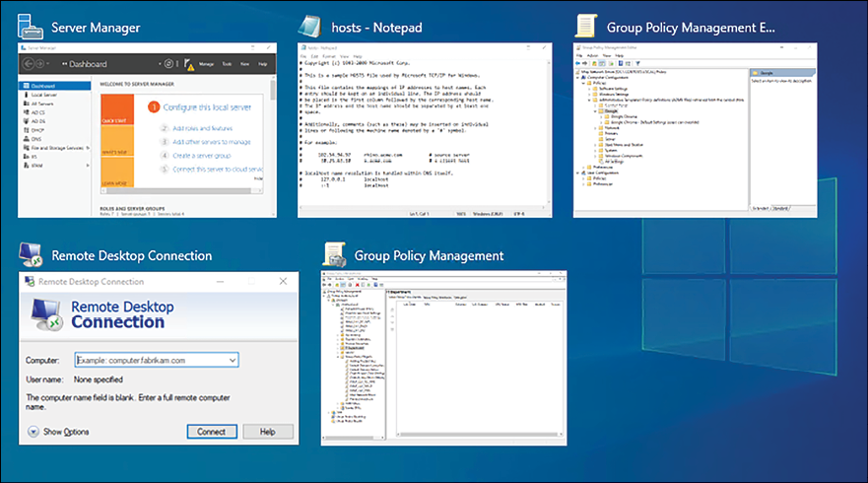Select the Google folder in Group Policy Editor tree
The width and height of the screenshot is (868, 483).
tap(607, 110)
